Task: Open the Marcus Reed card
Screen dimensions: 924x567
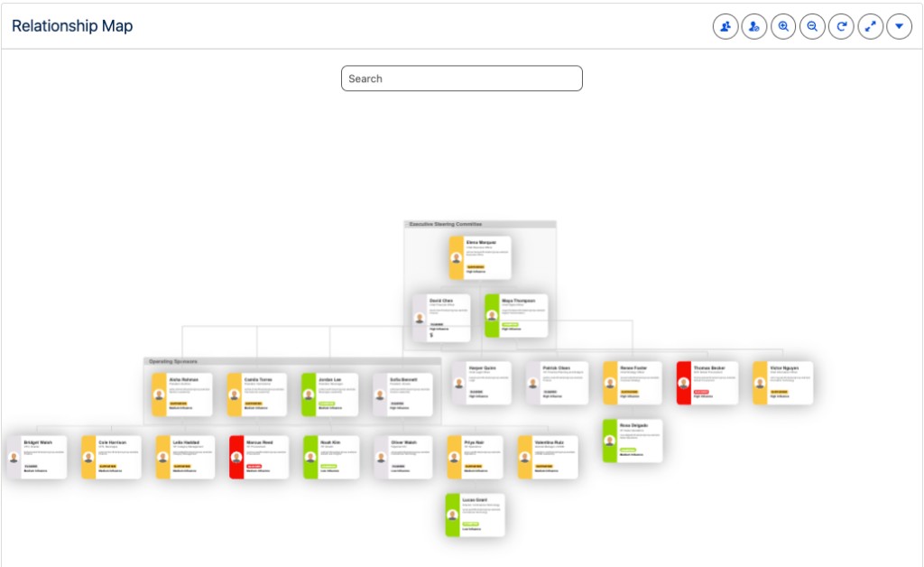Action: click(x=259, y=458)
